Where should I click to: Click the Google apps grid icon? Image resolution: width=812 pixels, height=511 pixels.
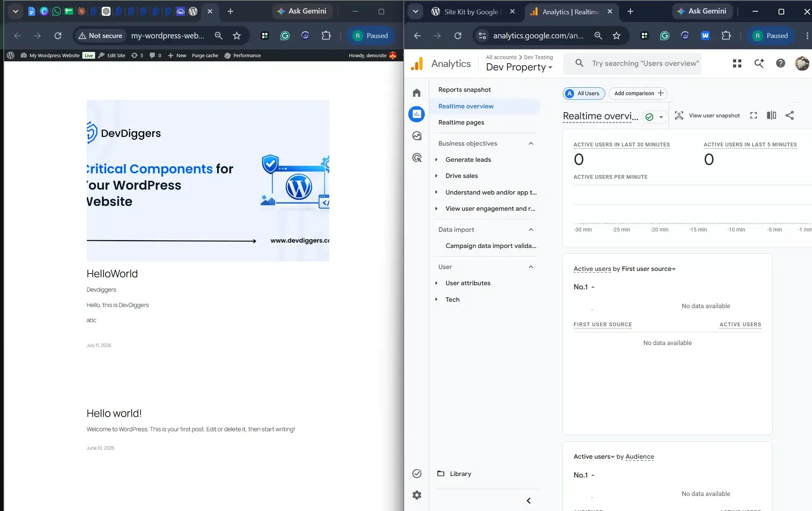737,63
